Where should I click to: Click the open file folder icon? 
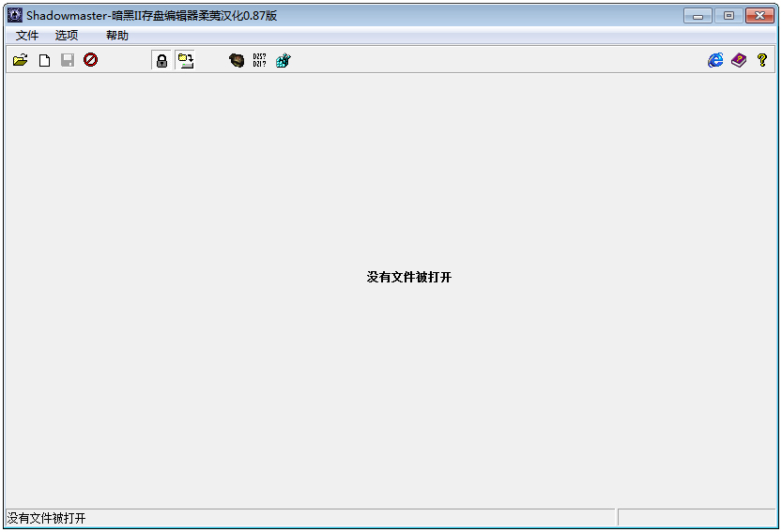20,60
